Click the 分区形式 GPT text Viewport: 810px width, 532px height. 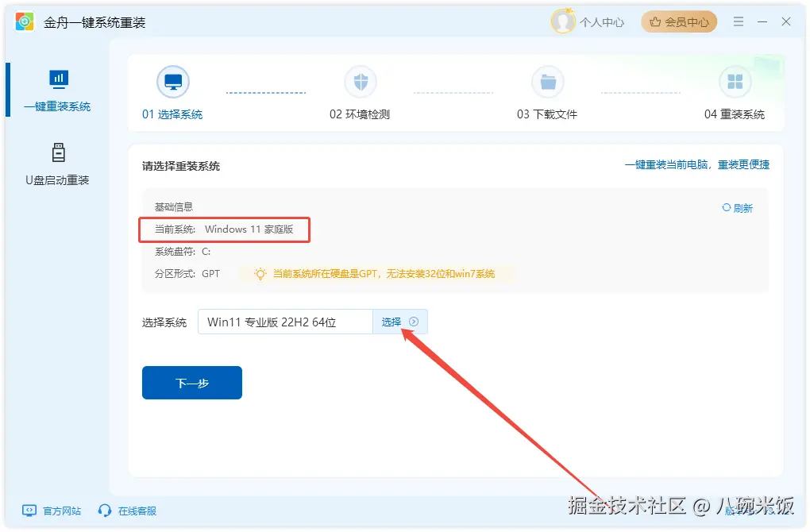point(187,274)
